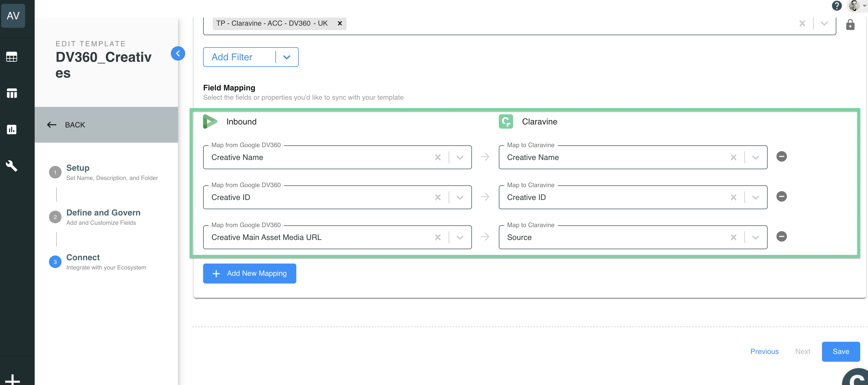Remove TP - Claravine - ACC - DV360 - UK tag
The height and width of the screenshot is (385, 868).
point(340,23)
